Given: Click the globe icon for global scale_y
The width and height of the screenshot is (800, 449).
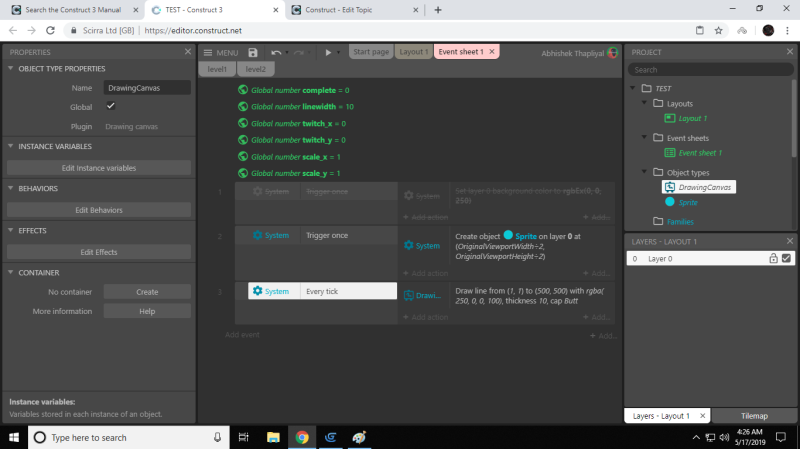Looking at the screenshot, I should point(243,173).
